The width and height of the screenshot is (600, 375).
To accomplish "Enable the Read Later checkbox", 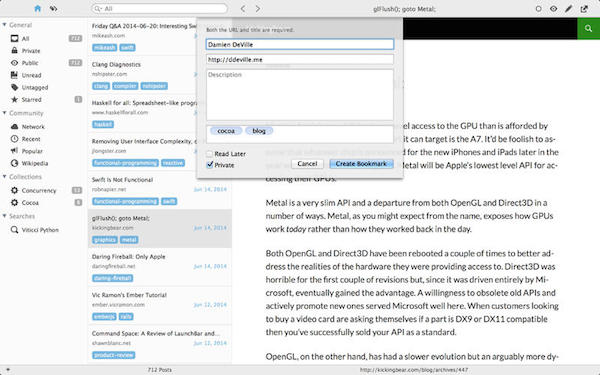I will [210, 154].
